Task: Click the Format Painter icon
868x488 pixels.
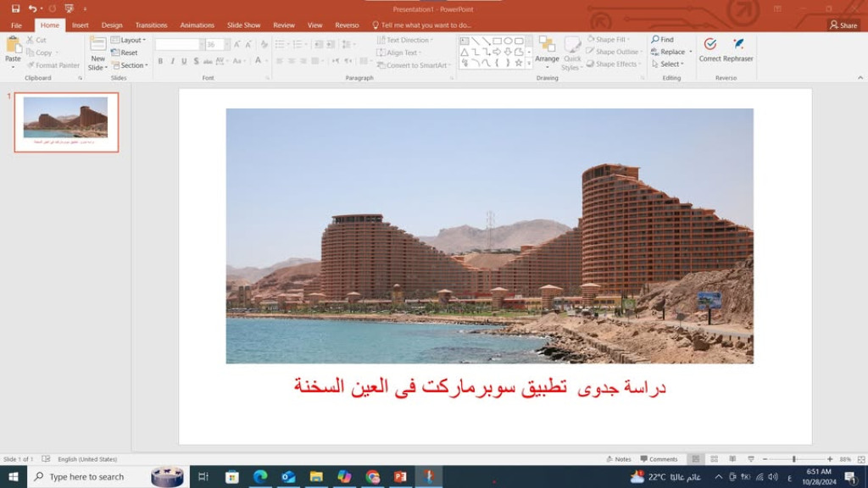Action: pos(30,65)
